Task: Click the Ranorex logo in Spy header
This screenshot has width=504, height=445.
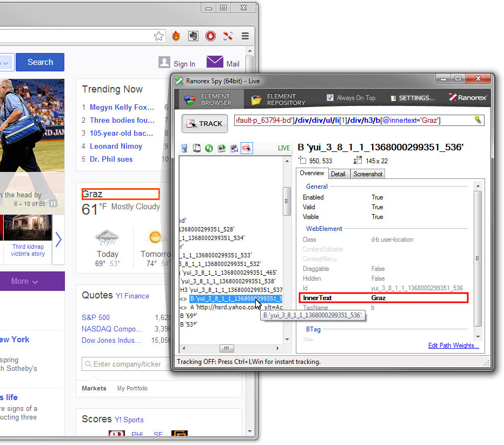Action: coord(468,97)
